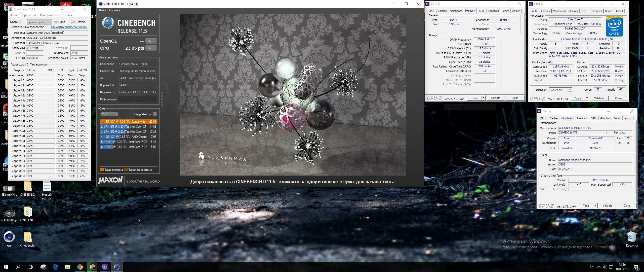
Task: Open Microsoft Edge from the taskbar
Action: (55, 267)
